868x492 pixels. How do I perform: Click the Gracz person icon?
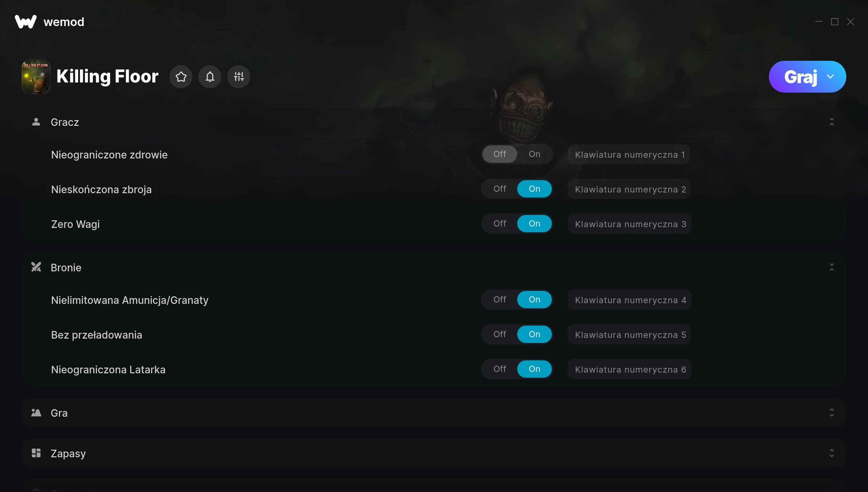click(x=36, y=122)
